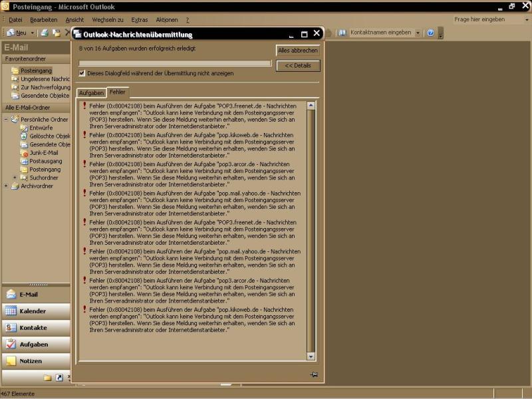
Task: Click the Kontaktnamen eingeben search field
Action: (381, 33)
